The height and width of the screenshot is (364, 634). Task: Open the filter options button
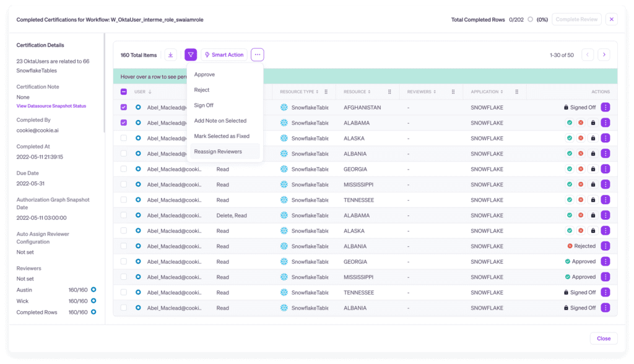[191, 54]
